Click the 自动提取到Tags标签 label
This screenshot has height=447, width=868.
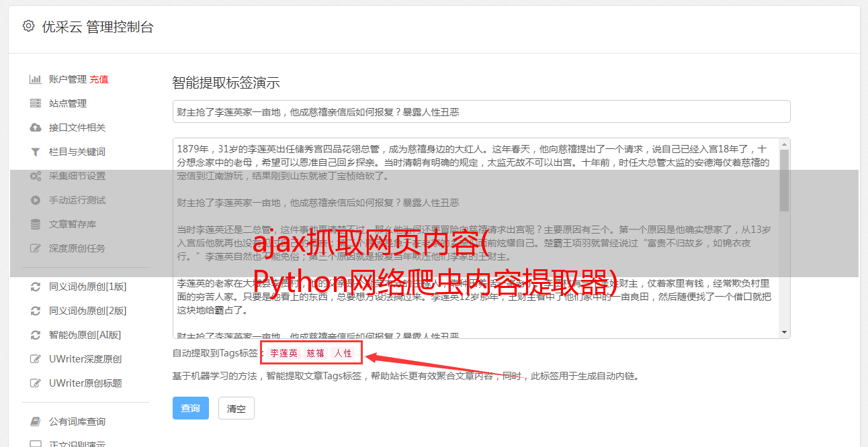[x=215, y=353]
